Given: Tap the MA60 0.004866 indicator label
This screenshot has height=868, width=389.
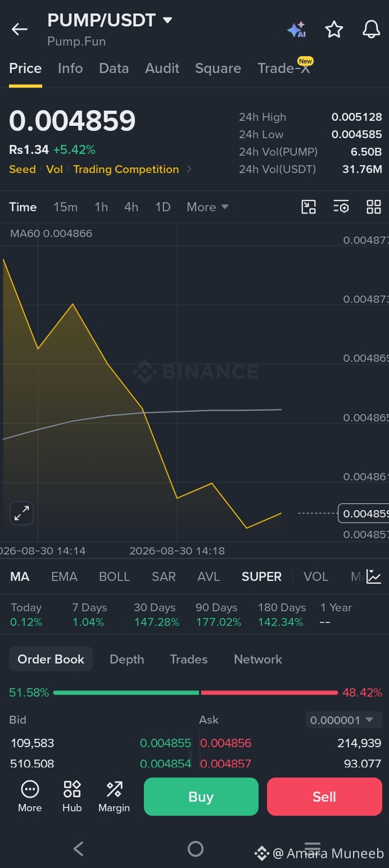Looking at the screenshot, I should (x=51, y=233).
